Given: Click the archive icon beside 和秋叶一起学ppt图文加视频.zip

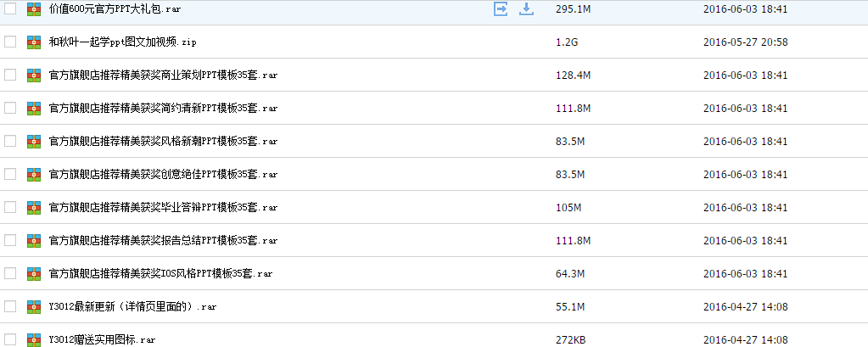Looking at the screenshot, I should point(34,42).
